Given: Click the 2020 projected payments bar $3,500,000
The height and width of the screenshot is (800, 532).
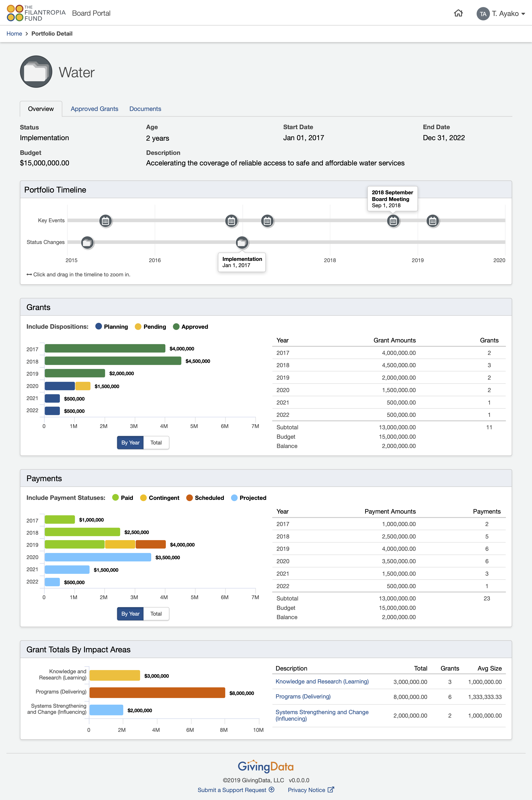Looking at the screenshot, I should 98,557.
